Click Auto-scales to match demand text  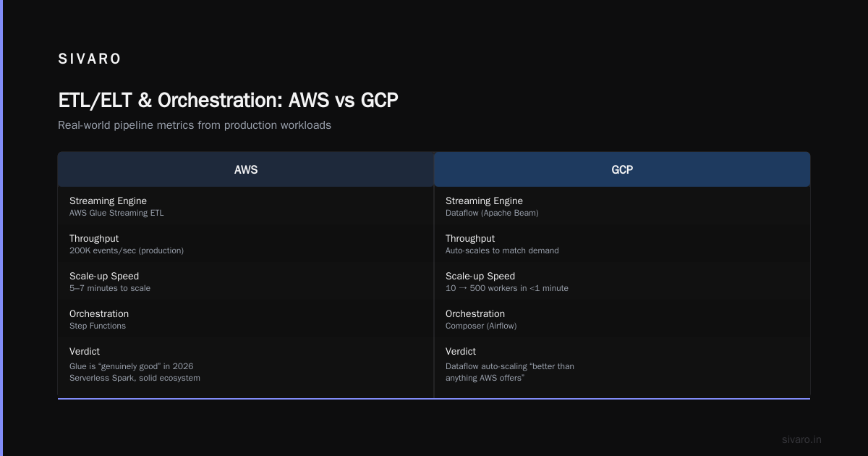(502, 251)
